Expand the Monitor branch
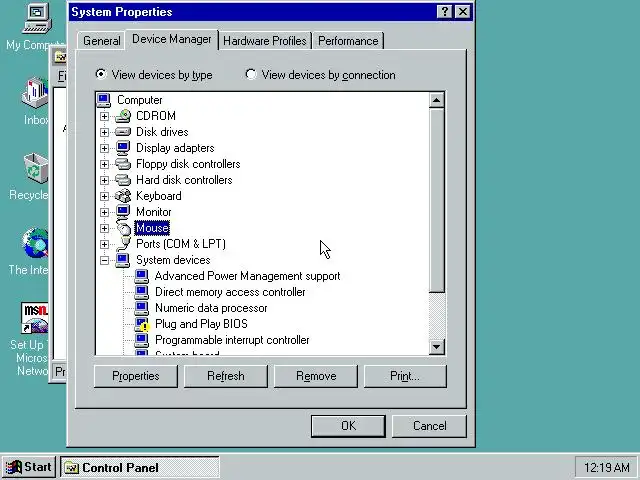The width and height of the screenshot is (640, 480). click(x=104, y=212)
